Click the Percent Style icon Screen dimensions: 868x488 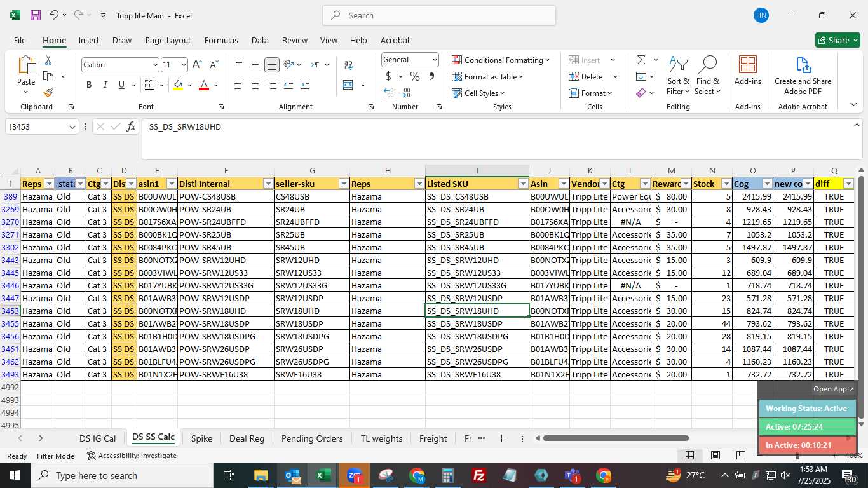(x=415, y=77)
